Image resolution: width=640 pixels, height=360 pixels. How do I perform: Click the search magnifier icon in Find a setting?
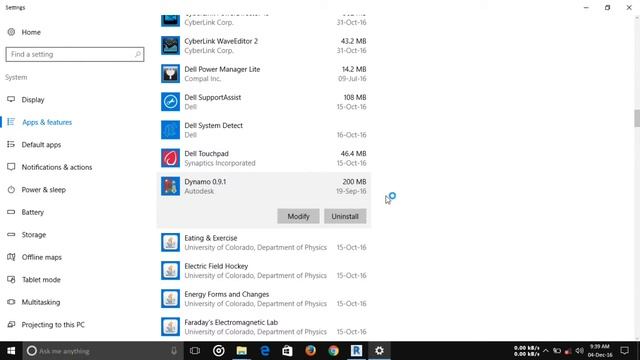pos(138,54)
